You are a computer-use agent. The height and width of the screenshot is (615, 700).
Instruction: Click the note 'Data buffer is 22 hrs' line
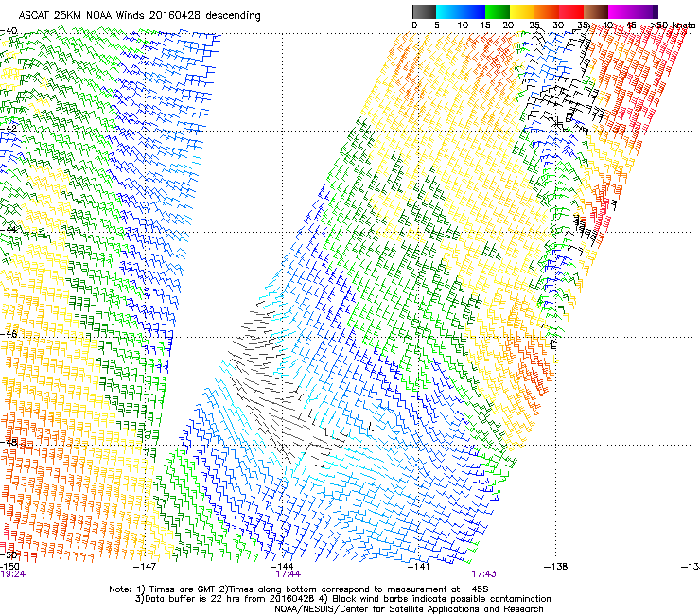(342, 599)
